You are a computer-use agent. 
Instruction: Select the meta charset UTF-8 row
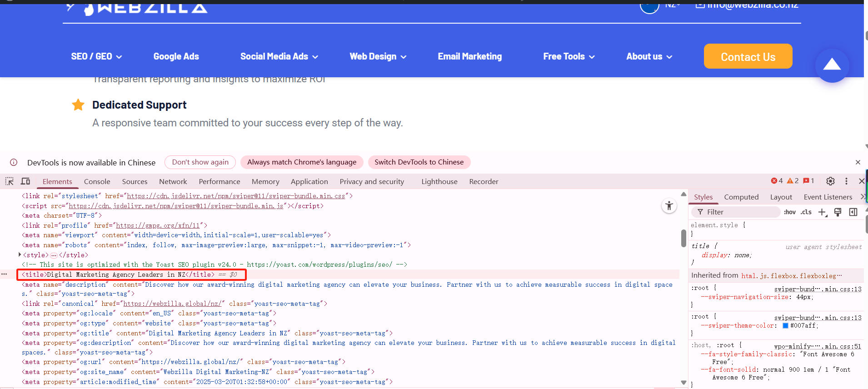point(62,215)
